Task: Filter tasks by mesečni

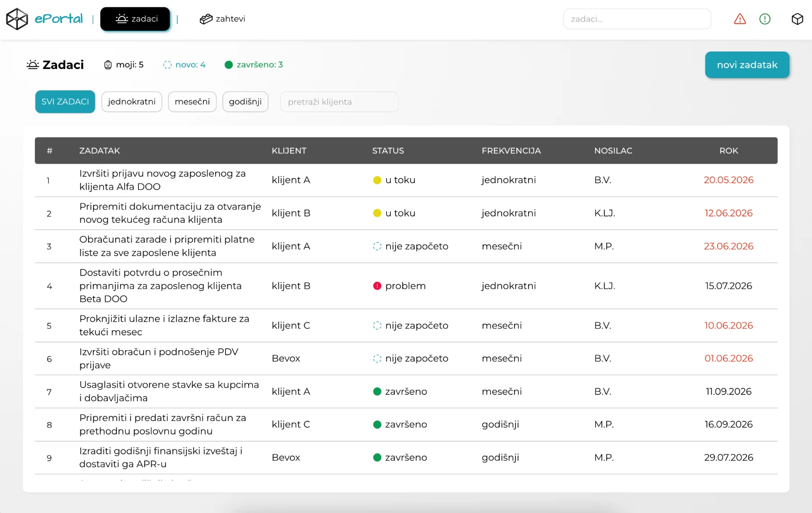Action: pyautogui.click(x=192, y=102)
